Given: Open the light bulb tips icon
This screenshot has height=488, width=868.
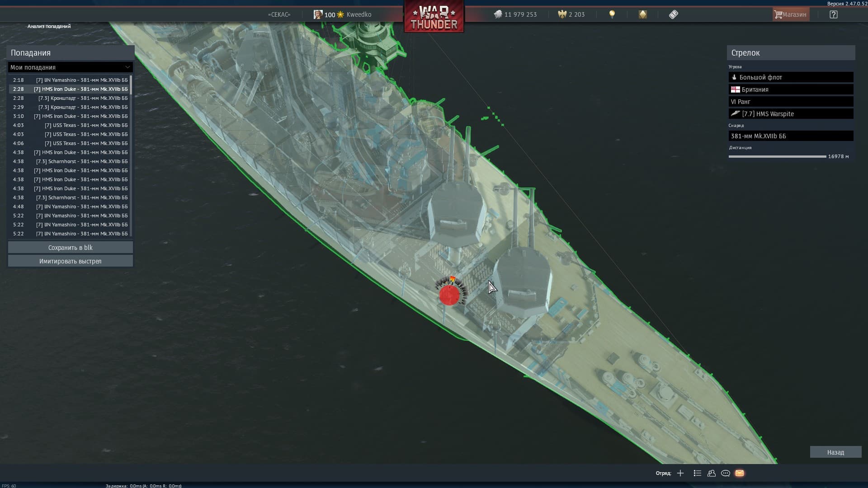Looking at the screenshot, I should (x=612, y=14).
